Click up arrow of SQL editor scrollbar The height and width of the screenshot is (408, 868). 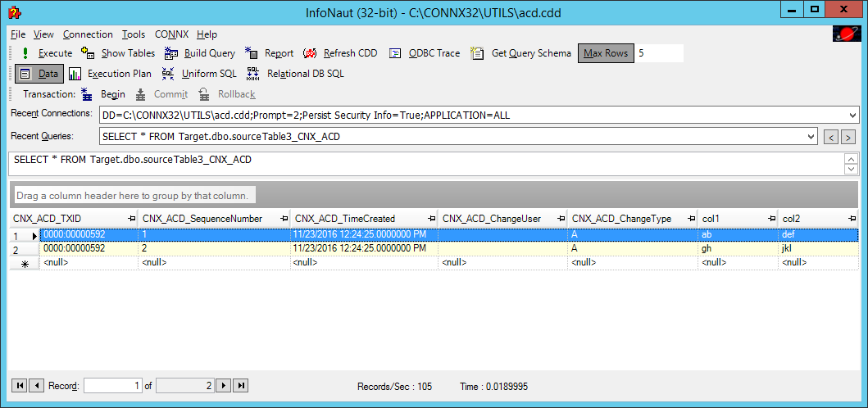click(850, 158)
